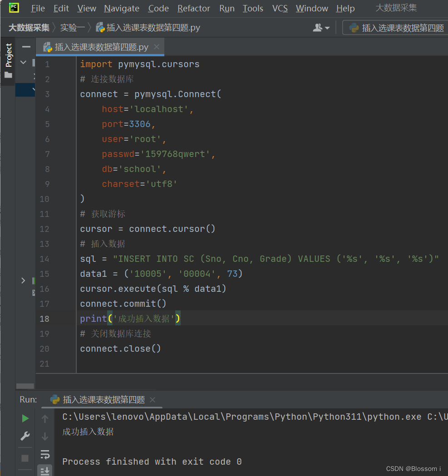Image resolution: width=448 pixels, height=476 pixels.
Task: Collapse the top project tree node chevron
Action: point(24,63)
